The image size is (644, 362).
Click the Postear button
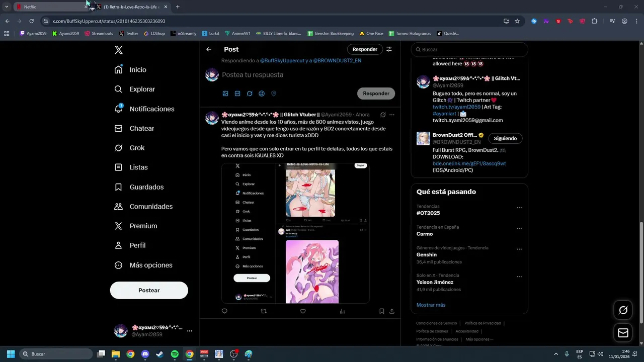149,290
